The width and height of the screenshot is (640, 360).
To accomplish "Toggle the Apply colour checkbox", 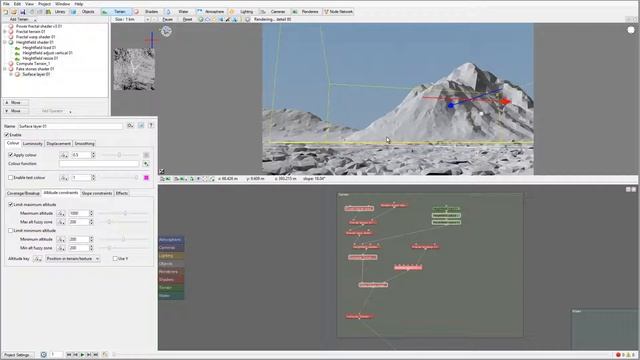I will click(x=11, y=155).
